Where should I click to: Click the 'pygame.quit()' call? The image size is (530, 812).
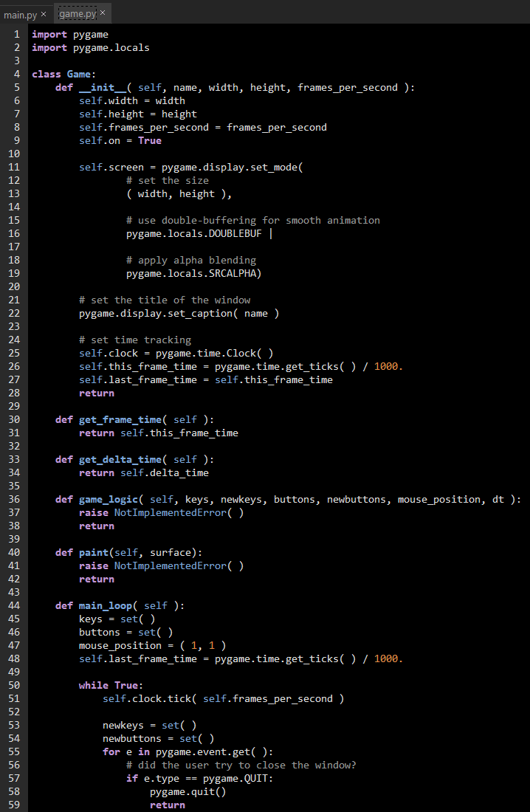point(188,792)
